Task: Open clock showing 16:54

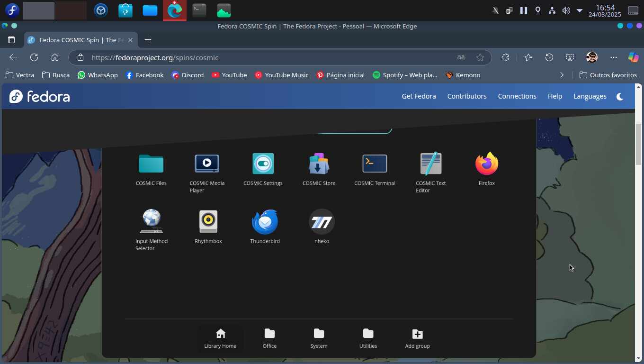Action: click(605, 10)
